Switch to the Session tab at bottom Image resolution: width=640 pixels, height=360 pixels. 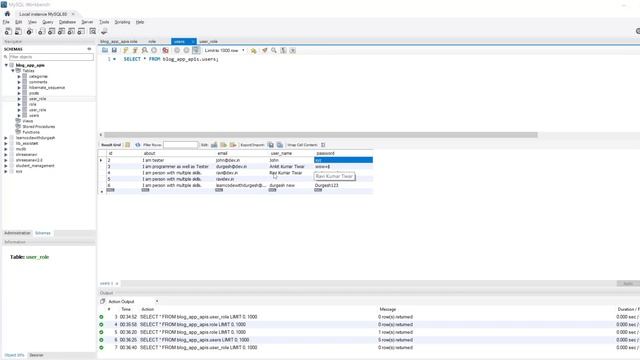pos(36,355)
